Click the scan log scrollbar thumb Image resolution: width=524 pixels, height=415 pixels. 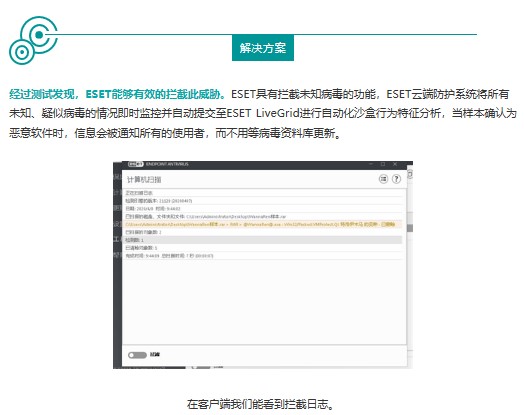coord(410,228)
